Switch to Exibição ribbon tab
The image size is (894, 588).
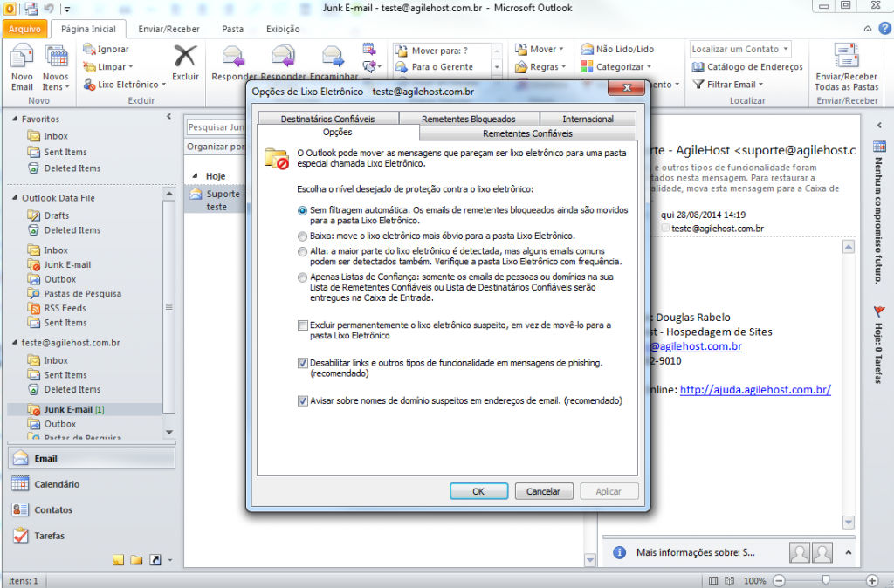pos(283,29)
